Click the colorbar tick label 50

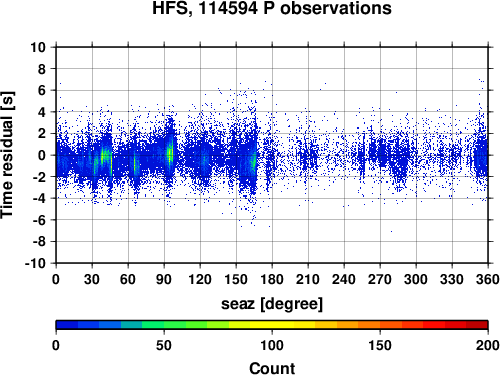click(x=164, y=345)
